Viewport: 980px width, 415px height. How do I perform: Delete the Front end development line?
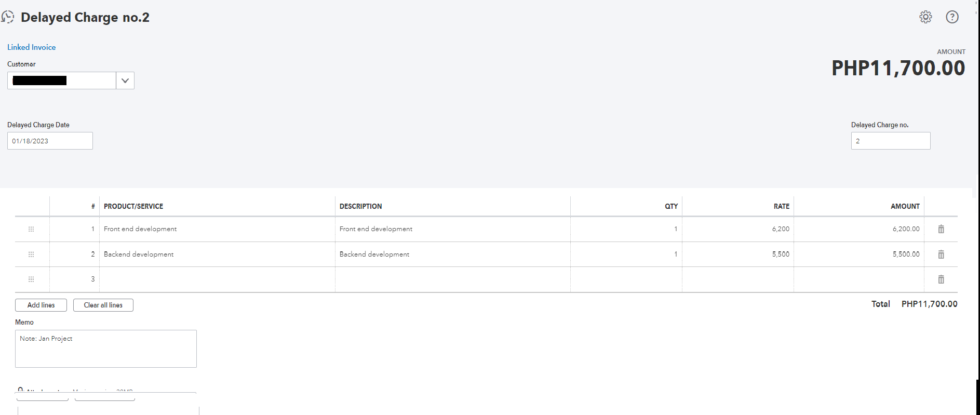pyautogui.click(x=941, y=229)
